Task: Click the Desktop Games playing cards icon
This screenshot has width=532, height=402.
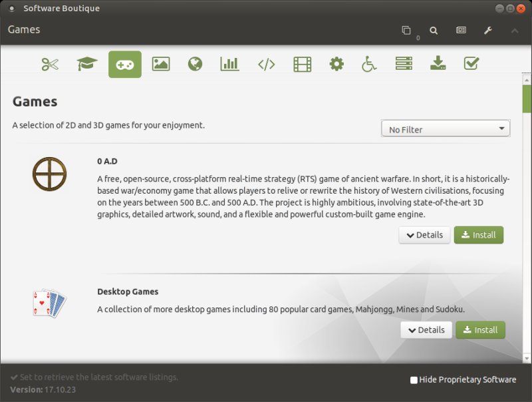Action: pyautogui.click(x=49, y=303)
